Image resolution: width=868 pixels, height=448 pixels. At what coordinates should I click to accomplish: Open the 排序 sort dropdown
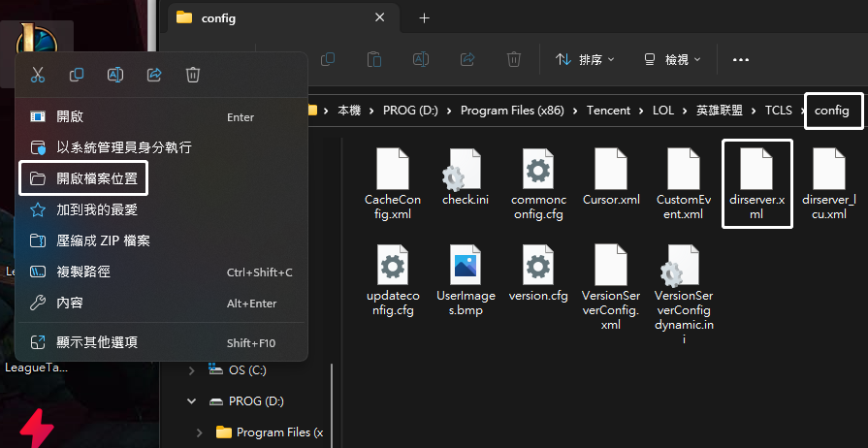[585, 59]
